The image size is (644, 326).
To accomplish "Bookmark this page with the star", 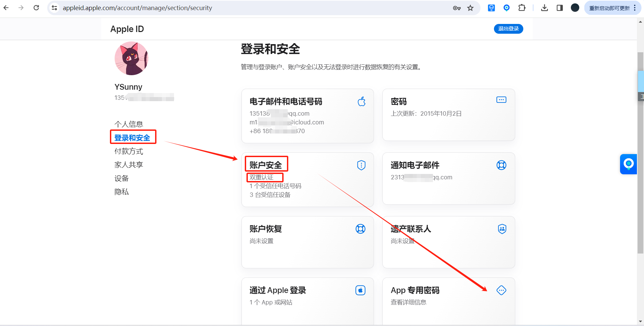I will click(470, 8).
